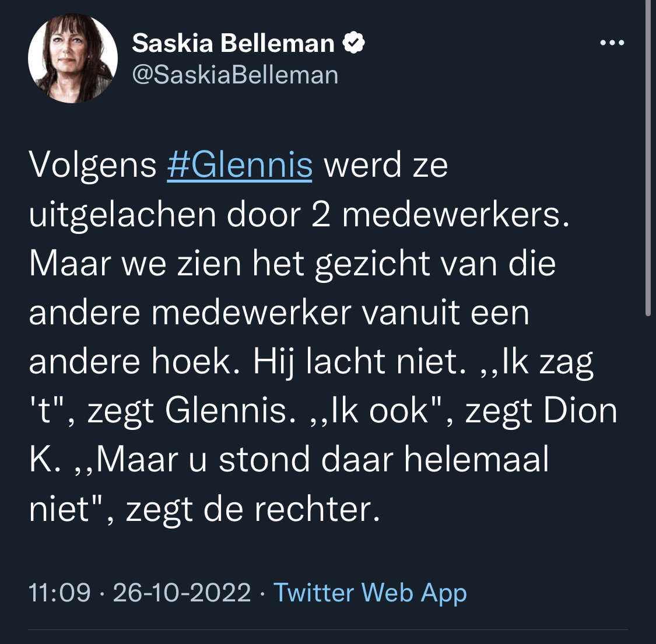Open the three-dot more options menu
The image size is (656, 644).
(612, 43)
